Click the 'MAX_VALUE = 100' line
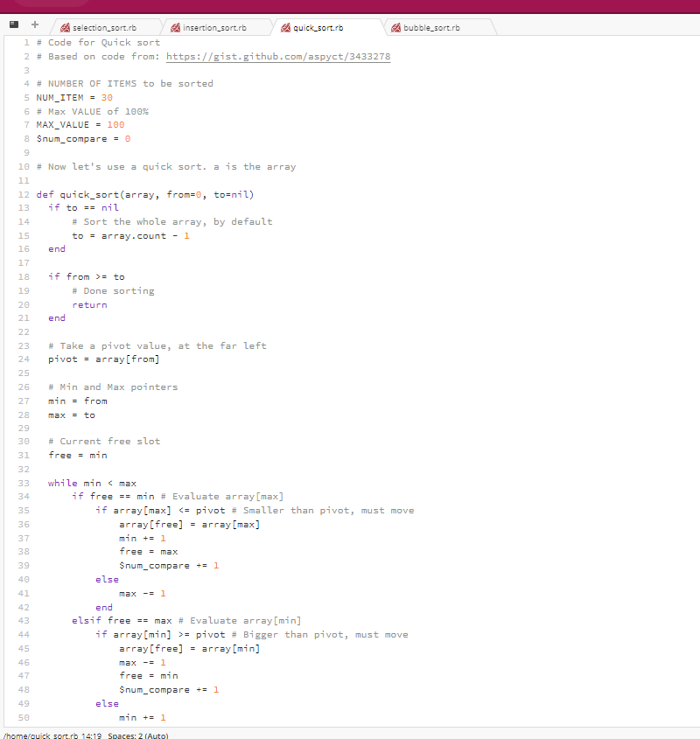 pos(80,125)
